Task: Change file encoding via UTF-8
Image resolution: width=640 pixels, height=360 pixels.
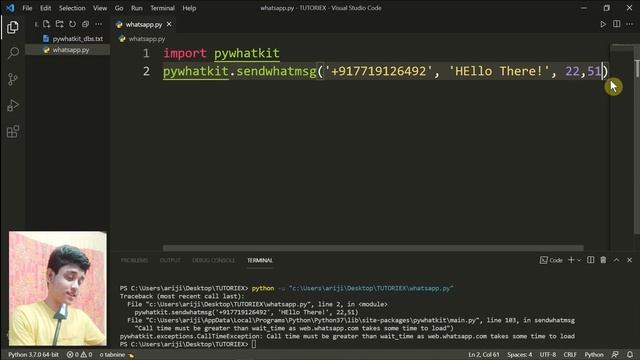Action: tap(548, 354)
